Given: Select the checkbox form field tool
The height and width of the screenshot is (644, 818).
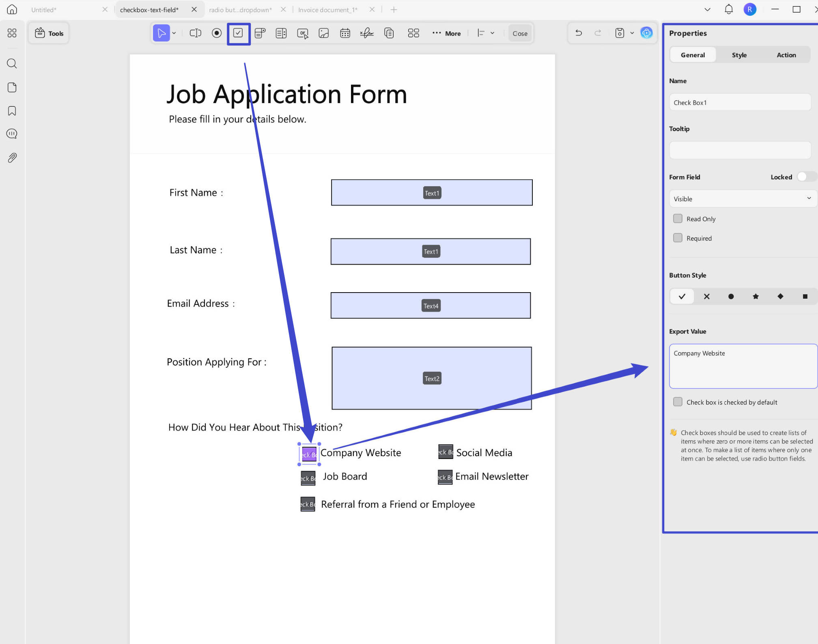Looking at the screenshot, I should 238,33.
